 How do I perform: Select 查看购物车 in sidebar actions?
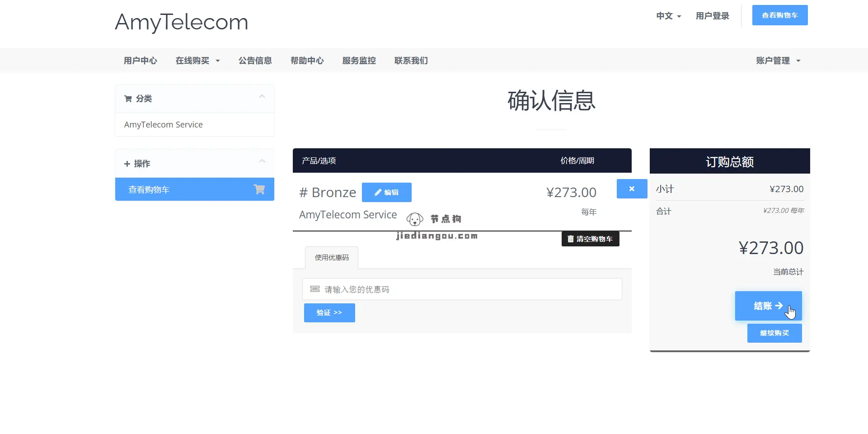coord(195,189)
